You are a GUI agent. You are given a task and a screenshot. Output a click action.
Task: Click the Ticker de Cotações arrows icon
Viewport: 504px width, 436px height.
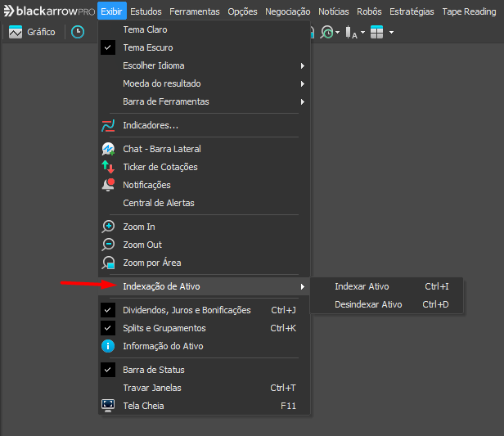[108, 167]
